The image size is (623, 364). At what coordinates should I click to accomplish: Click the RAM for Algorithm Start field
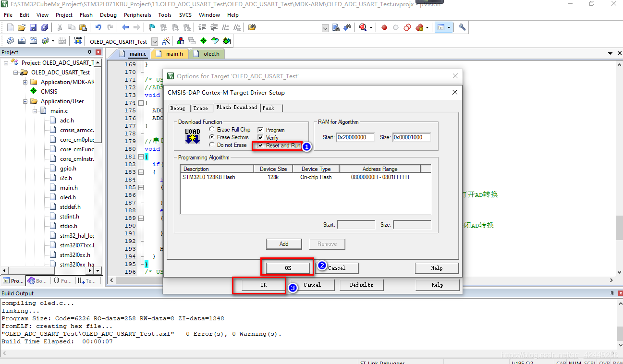(355, 137)
